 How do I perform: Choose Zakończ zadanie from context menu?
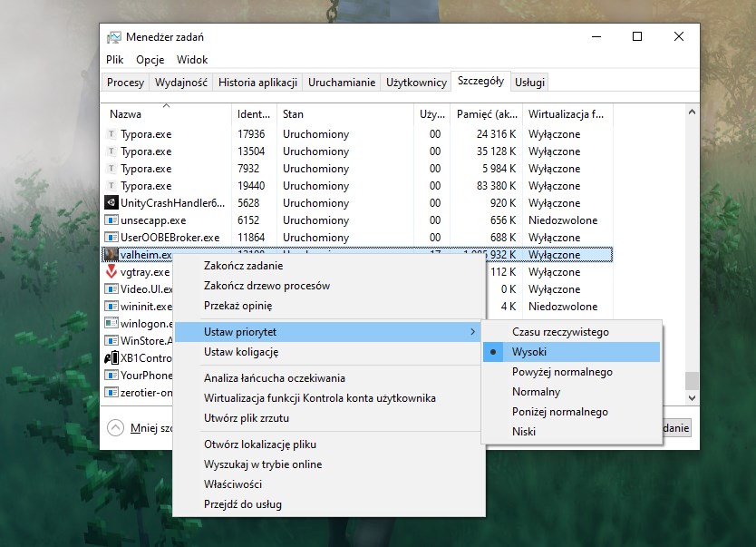tap(329, 266)
